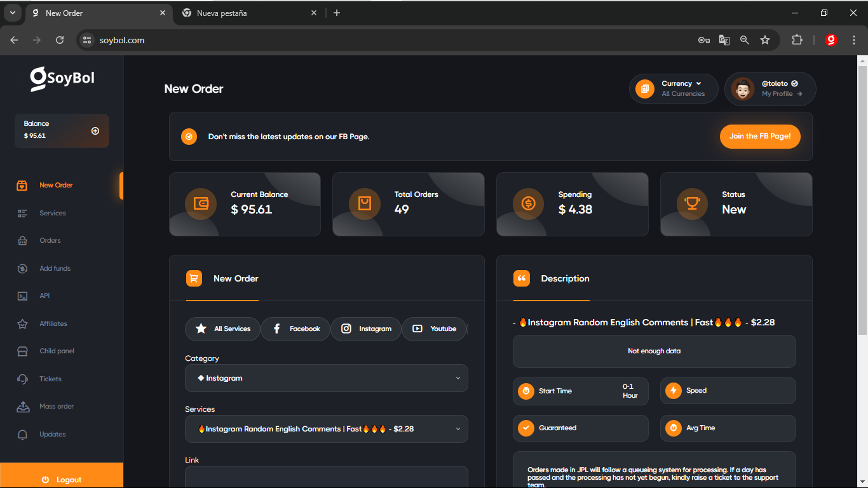
Task: Switch to the Nueva pestaña browser tab
Action: (248, 13)
